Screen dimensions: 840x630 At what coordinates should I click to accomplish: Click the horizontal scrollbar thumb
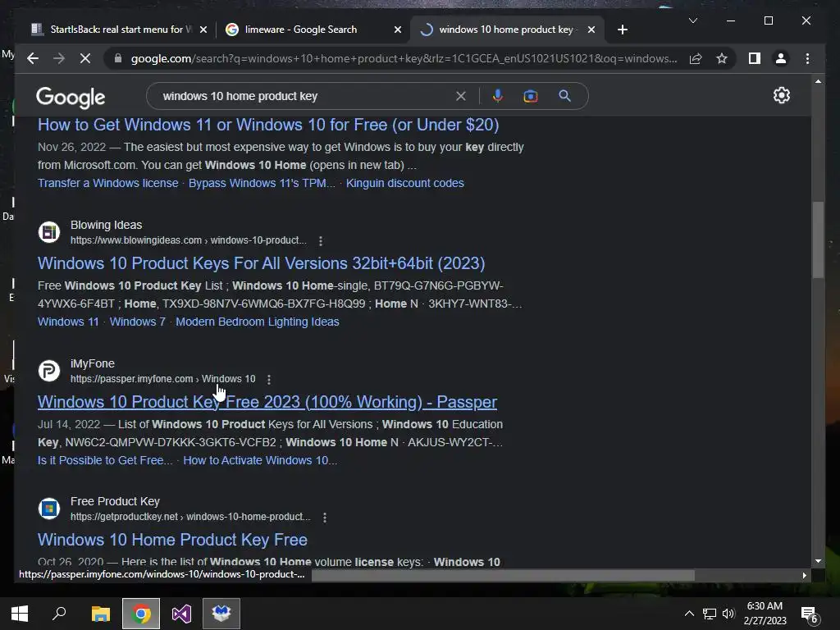click(503, 575)
